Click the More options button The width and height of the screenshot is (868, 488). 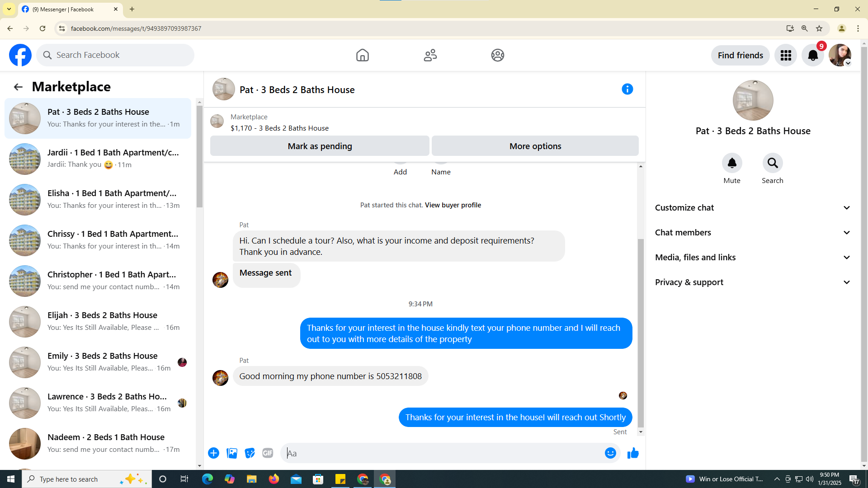pyautogui.click(x=535, y=146)
